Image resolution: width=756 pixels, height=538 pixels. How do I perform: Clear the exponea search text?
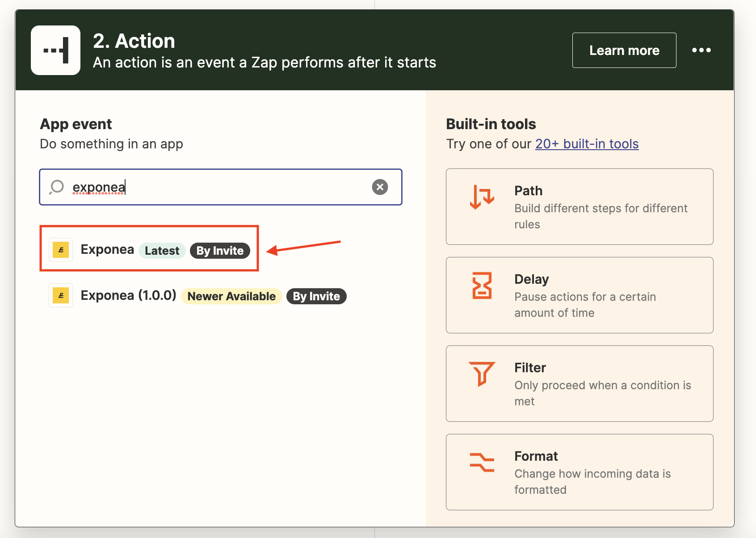click(380, 187)
